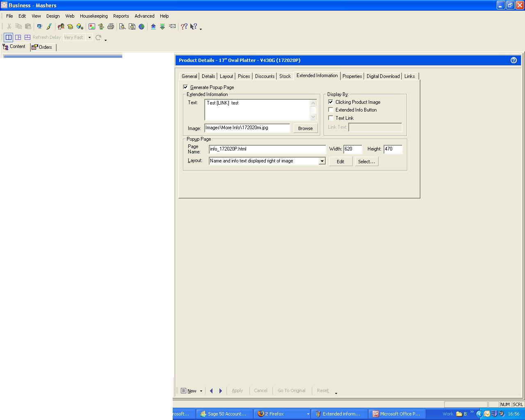Expand the Firefox taskbar group arrow
The image size is (525, 420).
coord(308,414)
